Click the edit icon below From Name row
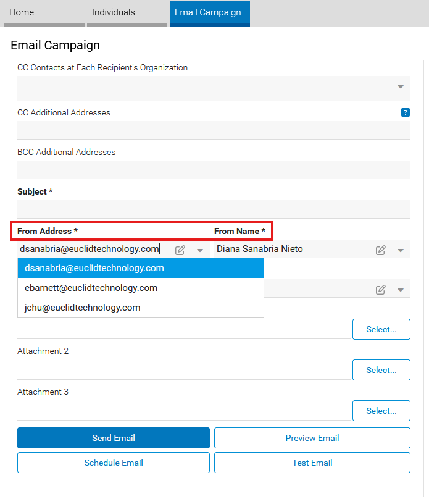 click(380, 290)
